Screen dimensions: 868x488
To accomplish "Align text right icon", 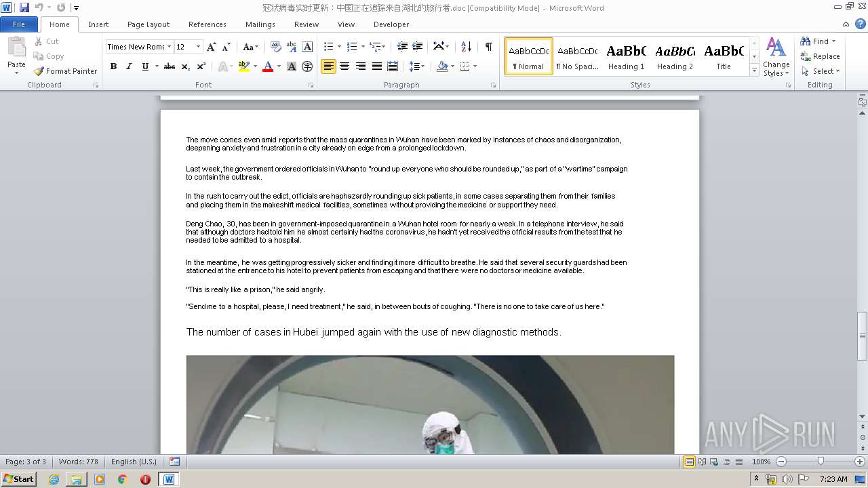I will 360,66.
